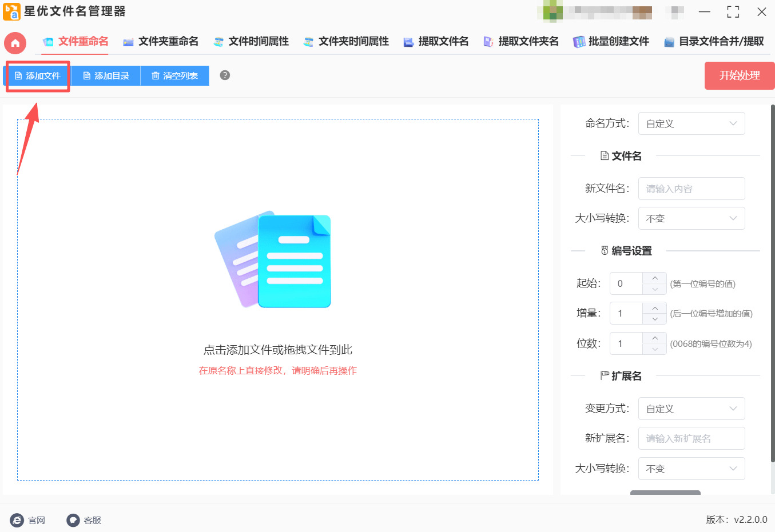This screenshot has height=532, width=775.
Task: Expand the 命名方式 dropdown
Action: (x=691, y=123)
